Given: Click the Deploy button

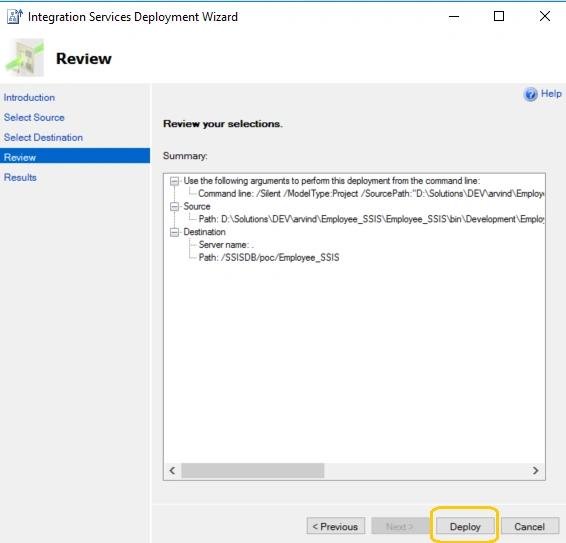Looking at the screenshot, I should tap(465, 527).
